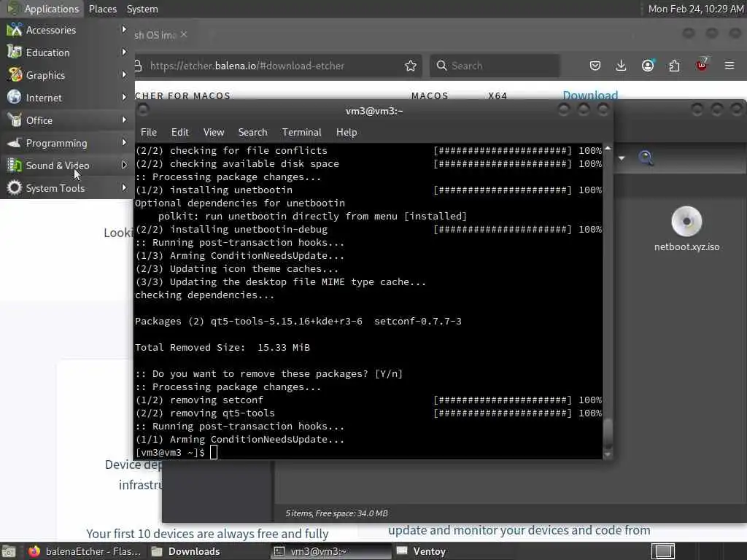The height and width of the screenshot is (560, 747).
Task: Open Firefox downloads arrow icon
Action: pyautogui.click(x=622, y=66)
